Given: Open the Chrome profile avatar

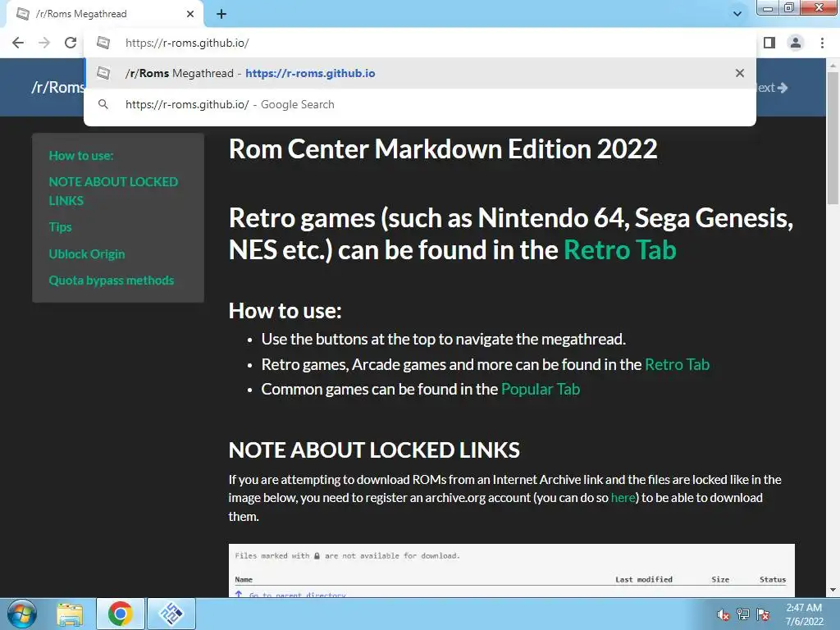Looking at the screenshot, I should [796, 43].
